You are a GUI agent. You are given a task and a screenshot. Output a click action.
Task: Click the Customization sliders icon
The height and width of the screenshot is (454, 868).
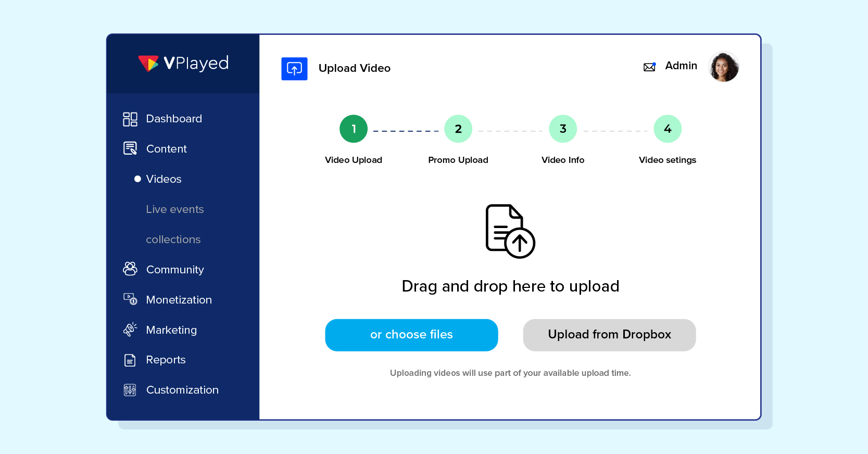pos(130,390)
